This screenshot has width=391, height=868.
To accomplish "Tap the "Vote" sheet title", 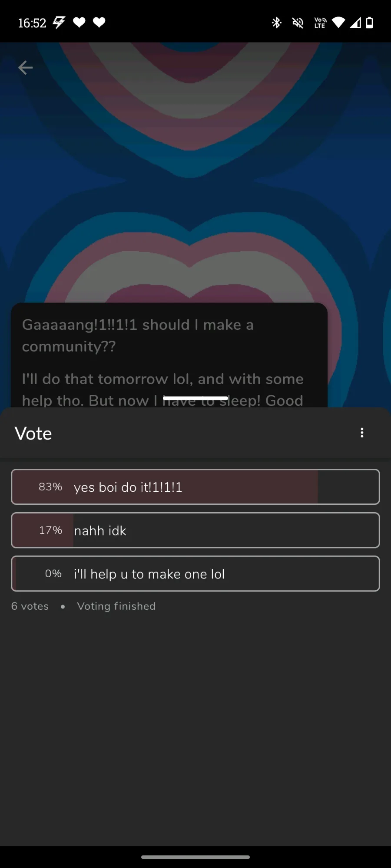I will pos(33,433).
